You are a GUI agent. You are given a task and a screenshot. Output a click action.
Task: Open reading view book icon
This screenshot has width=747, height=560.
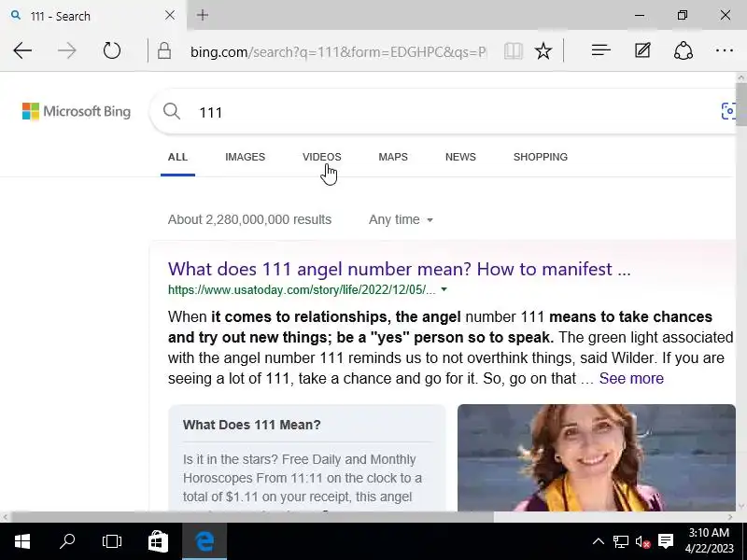point(513,50)
